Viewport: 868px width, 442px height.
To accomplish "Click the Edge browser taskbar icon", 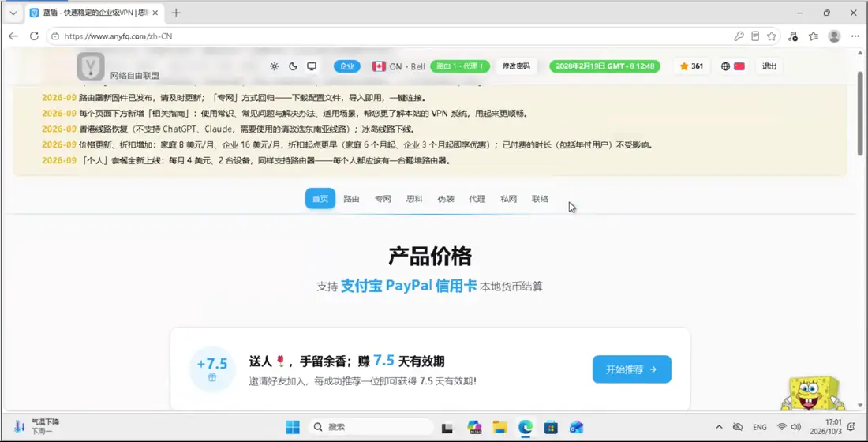I will (526, 427).
